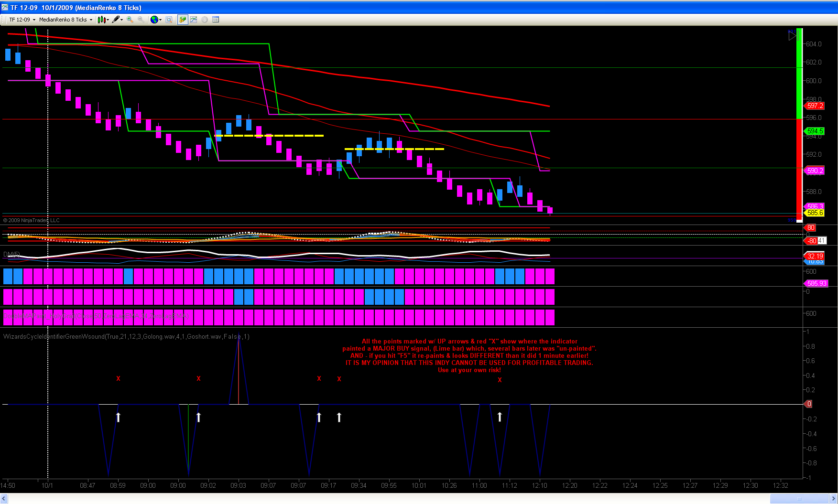This screenshot has height=504, width=838.
Task: Toggle the chart trader money icon
Action: point(183,20)
